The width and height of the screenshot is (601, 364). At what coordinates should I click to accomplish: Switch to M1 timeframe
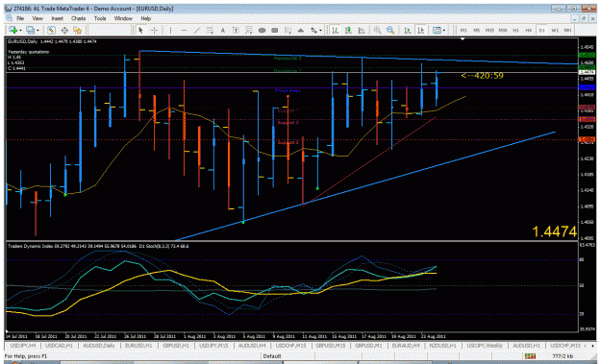[x=463, y=30]
